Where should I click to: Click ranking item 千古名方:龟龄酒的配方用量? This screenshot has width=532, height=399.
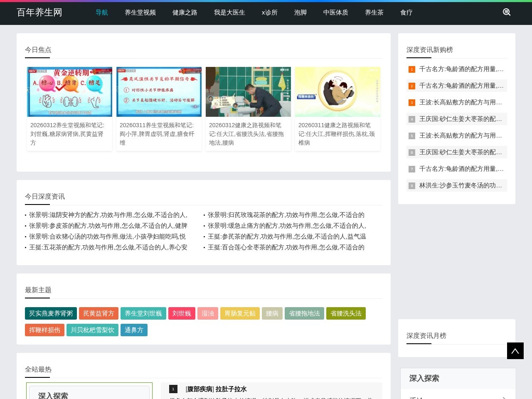tap(461, 69)
